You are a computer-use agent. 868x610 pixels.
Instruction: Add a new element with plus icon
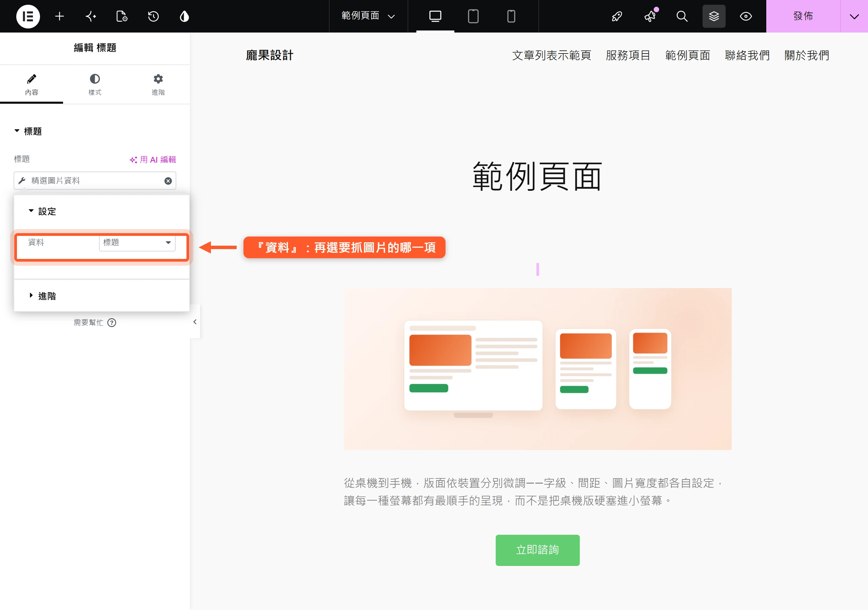(x=59, y=16)
